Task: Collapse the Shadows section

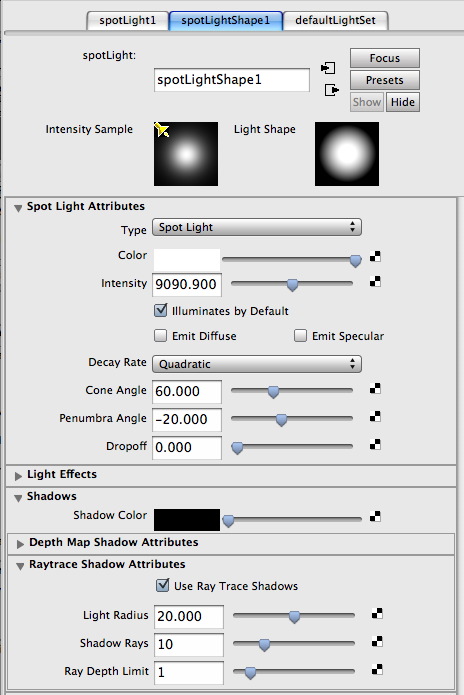Action: pyautogui.click(x=18, y=498)
